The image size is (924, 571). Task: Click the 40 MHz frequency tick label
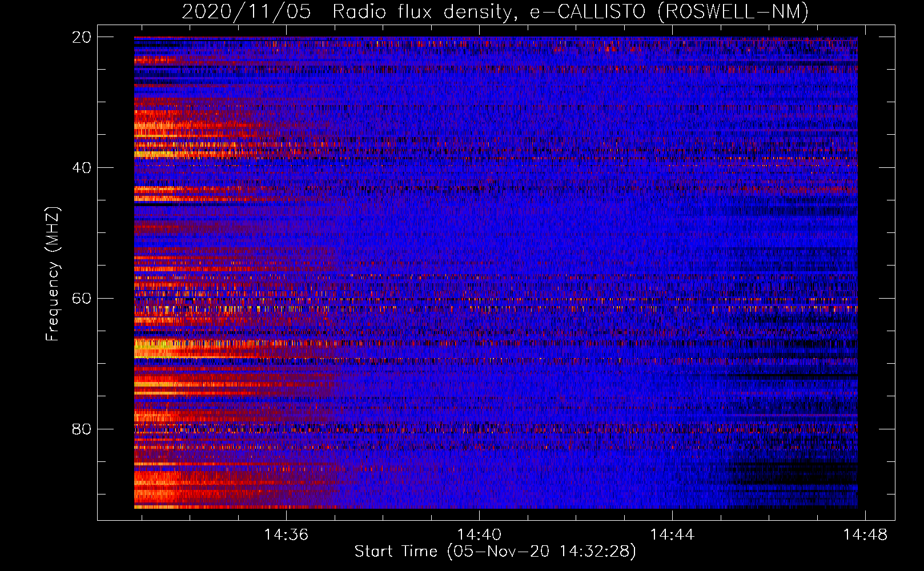click(81, 168)
